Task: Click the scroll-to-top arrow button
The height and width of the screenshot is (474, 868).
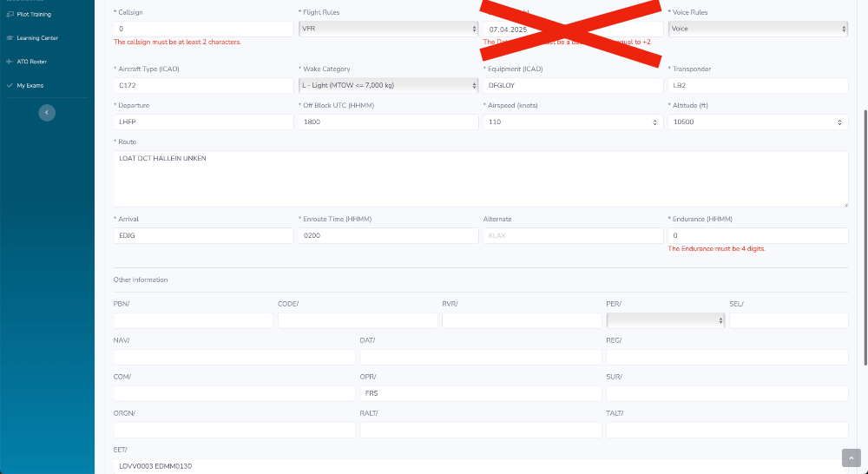Action: tap(851, 458)
